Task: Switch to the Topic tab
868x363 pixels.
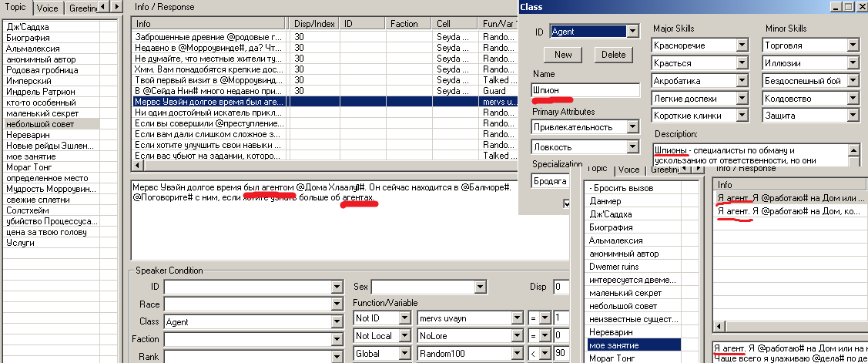Action: [x=15, y=7]
